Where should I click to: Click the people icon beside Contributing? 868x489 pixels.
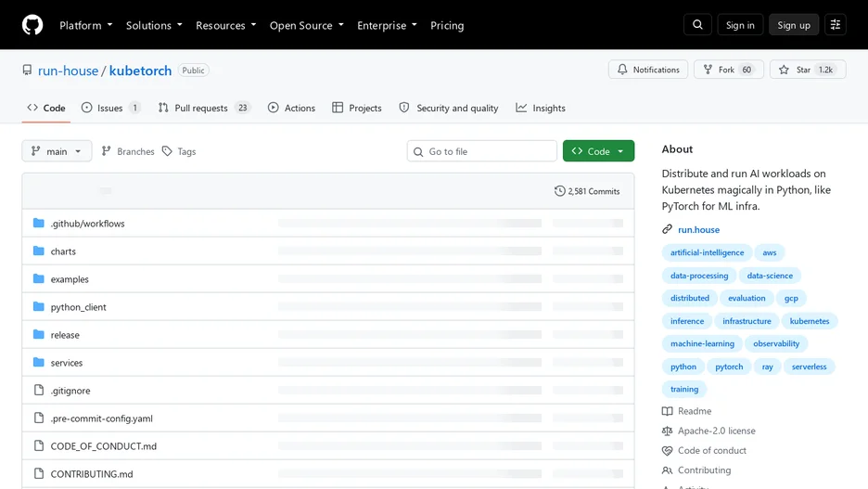[x=667, y=470]
